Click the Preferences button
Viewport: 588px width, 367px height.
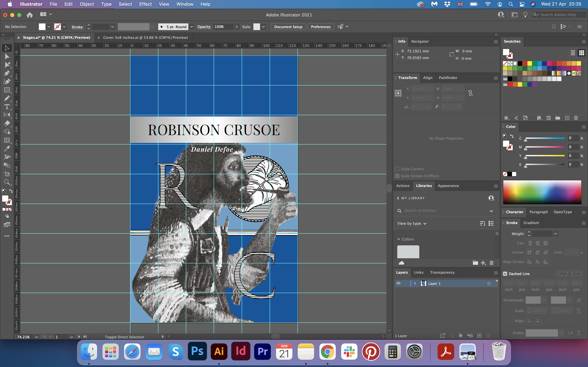pos(320,27)
